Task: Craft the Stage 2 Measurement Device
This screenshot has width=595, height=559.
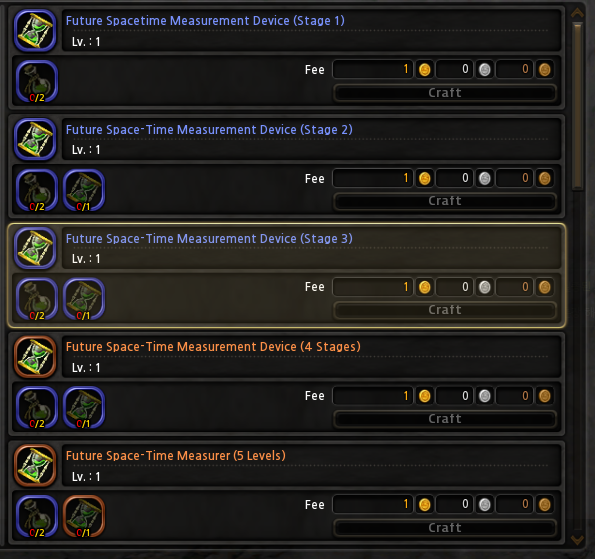Action: click(445, 201)
